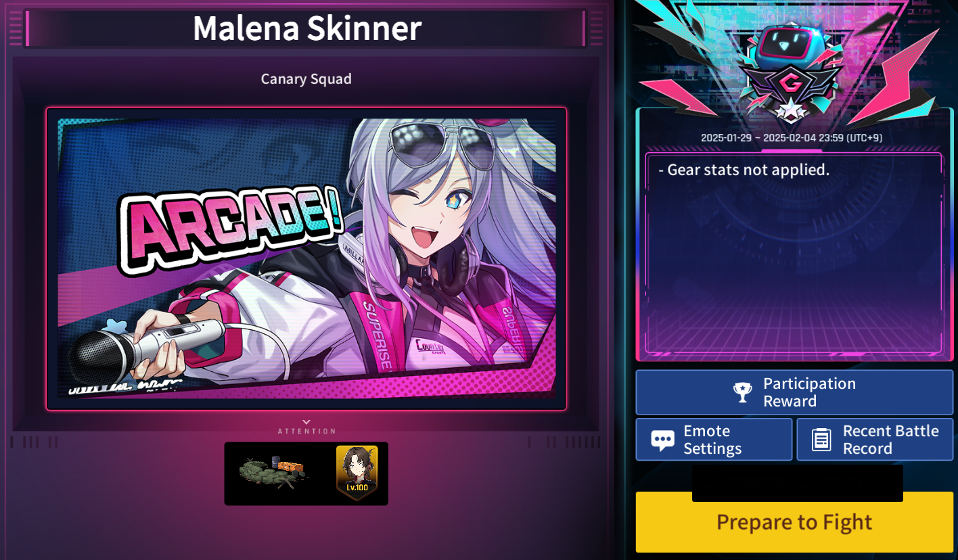Expand the chevron above ATTENTION

[x=306, y=422]
